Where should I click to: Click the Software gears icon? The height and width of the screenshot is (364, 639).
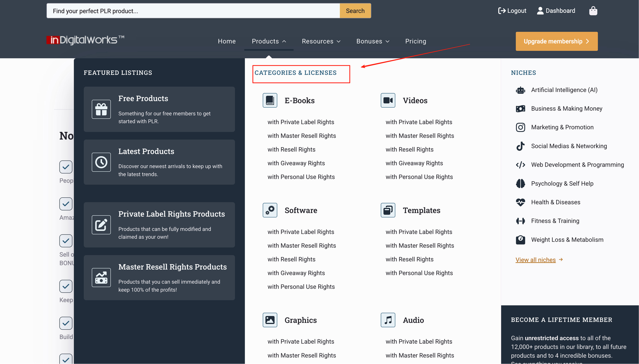(x=270, y=210)
